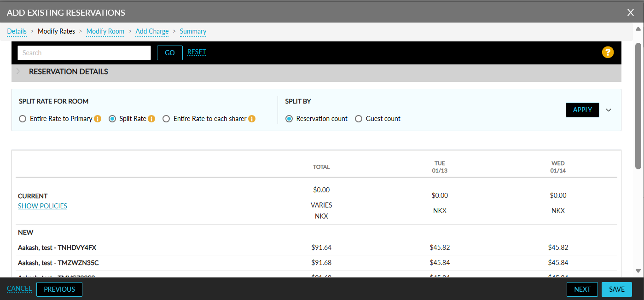644x300 pixels.
Task: Click info icon next to Split Rate
Action: click(151, 119)
